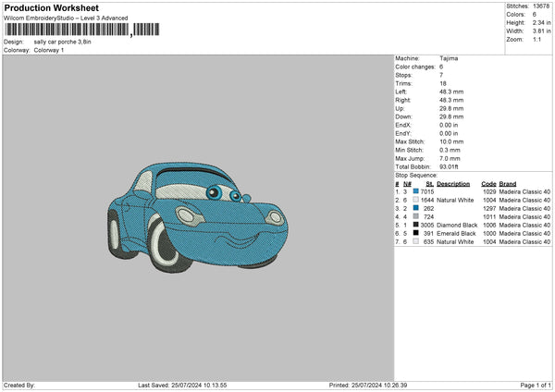Click the Code column header

pos(489,182)
